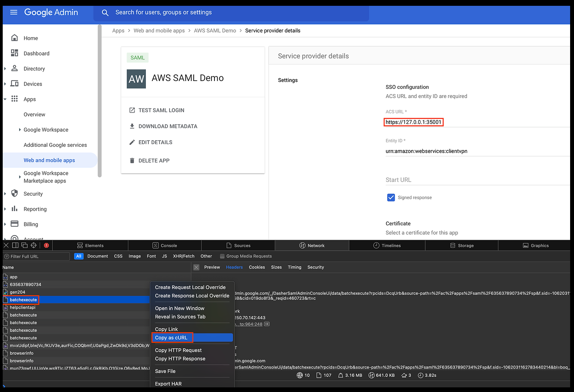Click the Security shield icon
Screen dimensions: 574x392
pyautogui.click(x=14, y=193)
